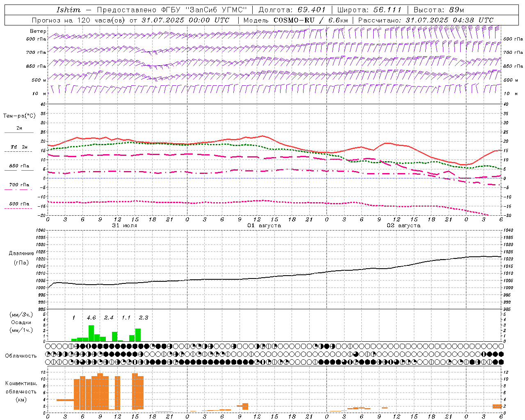Click the dotted 500 гПа legend line in temperature legend
Screen dimensions: 525x420
click(18, 209)
